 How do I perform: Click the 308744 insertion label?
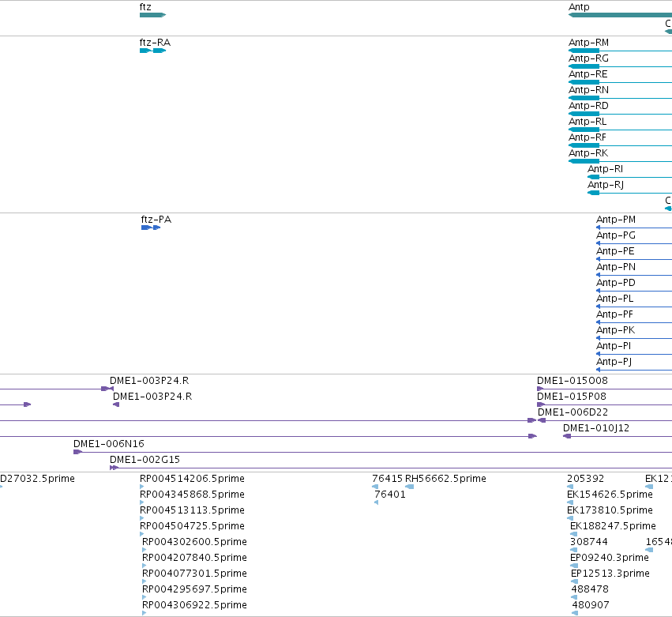(589, 542)
